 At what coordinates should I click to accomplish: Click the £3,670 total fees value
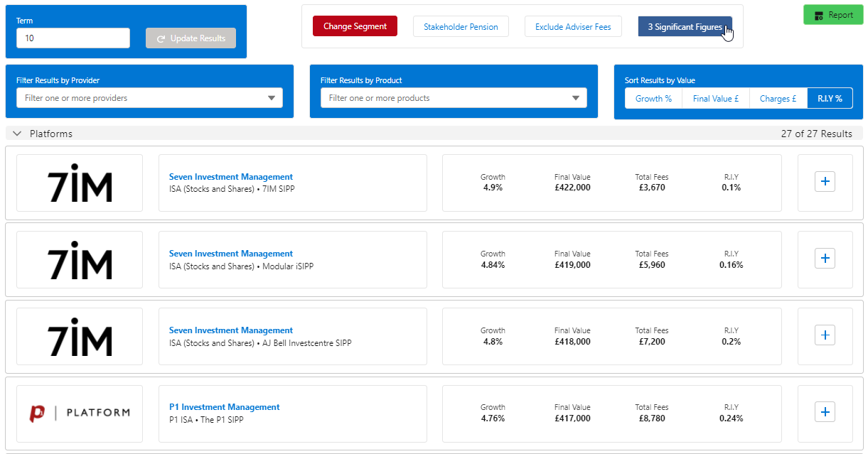click(x=652, y=188)
